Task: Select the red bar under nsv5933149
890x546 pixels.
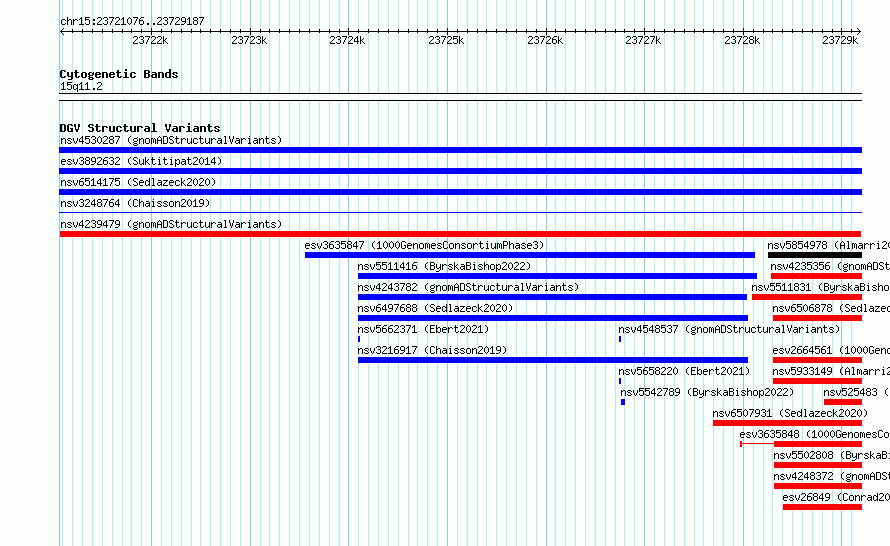Action: [x=817, y=381]
